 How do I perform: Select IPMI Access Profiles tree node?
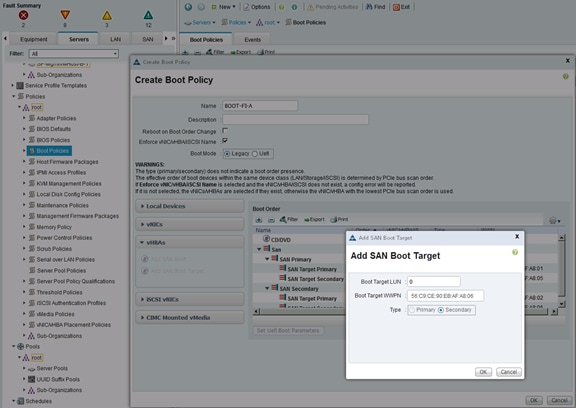point(61,172)
